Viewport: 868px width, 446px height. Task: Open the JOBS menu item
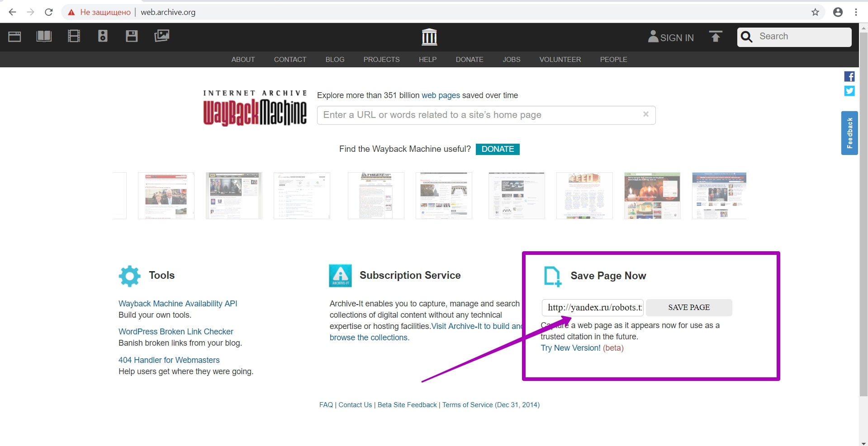tap(511, 60)
